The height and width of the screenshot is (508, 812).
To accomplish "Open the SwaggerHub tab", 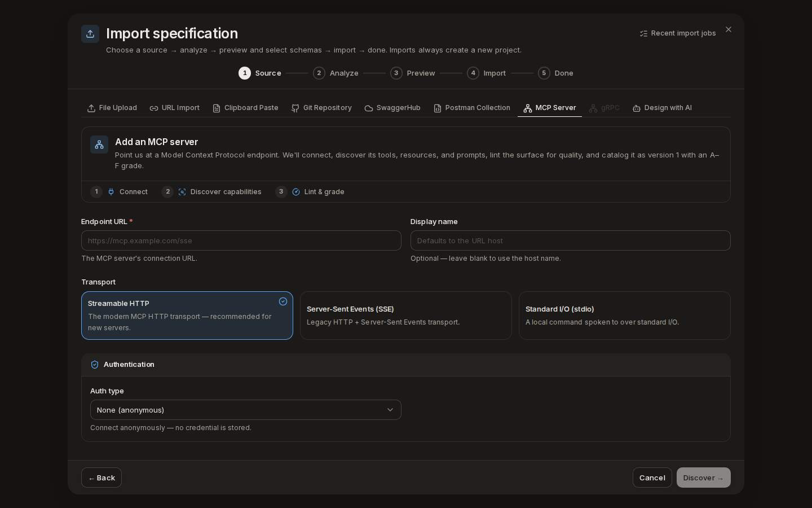I will (x=392, y=108).
